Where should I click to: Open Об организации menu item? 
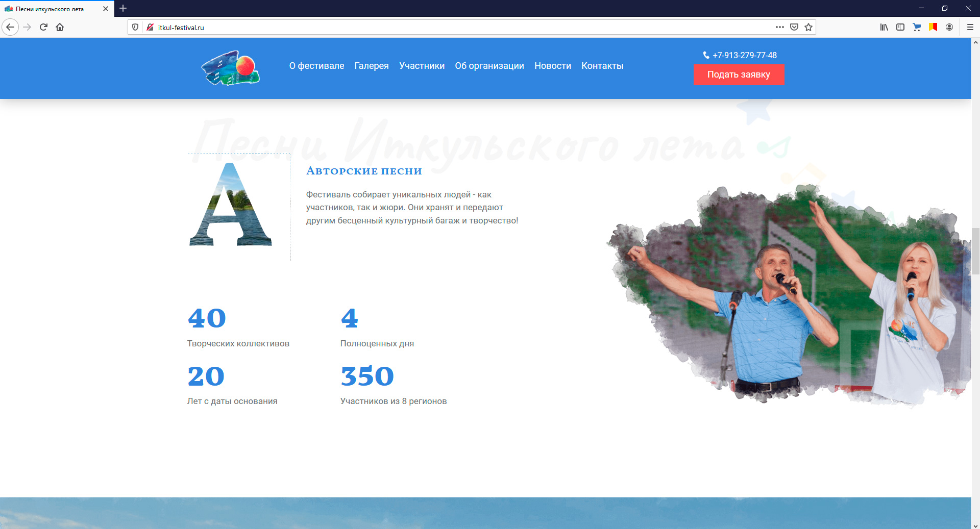pos(489,66)
